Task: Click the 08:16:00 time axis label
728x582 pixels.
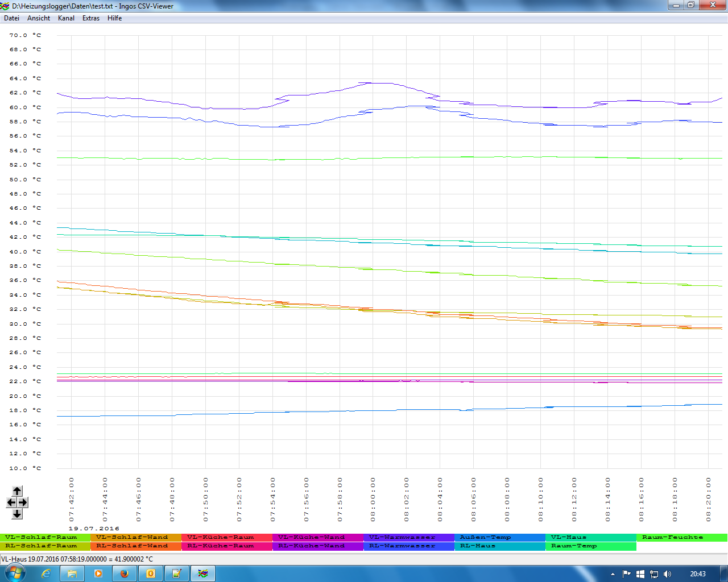Action: (x=641, y=500)
